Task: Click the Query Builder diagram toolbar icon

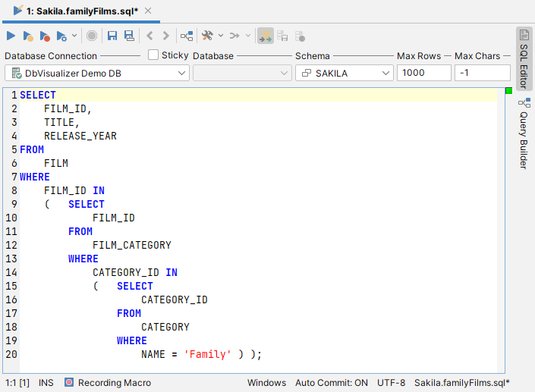Action: click(186, 36)
